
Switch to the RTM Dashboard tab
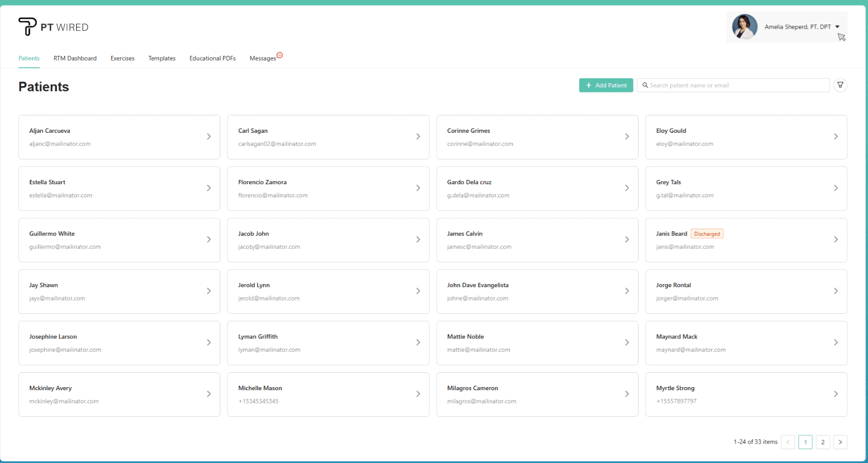tap(75, 58)
